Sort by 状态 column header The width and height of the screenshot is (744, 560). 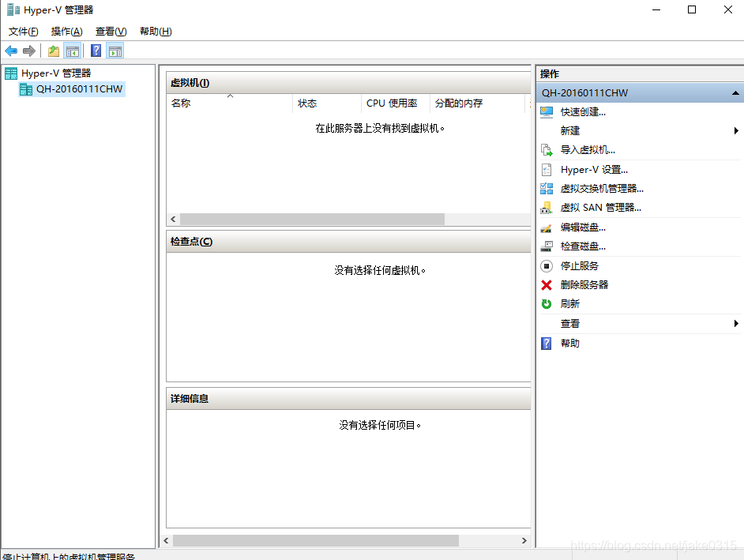click(327, 103)
